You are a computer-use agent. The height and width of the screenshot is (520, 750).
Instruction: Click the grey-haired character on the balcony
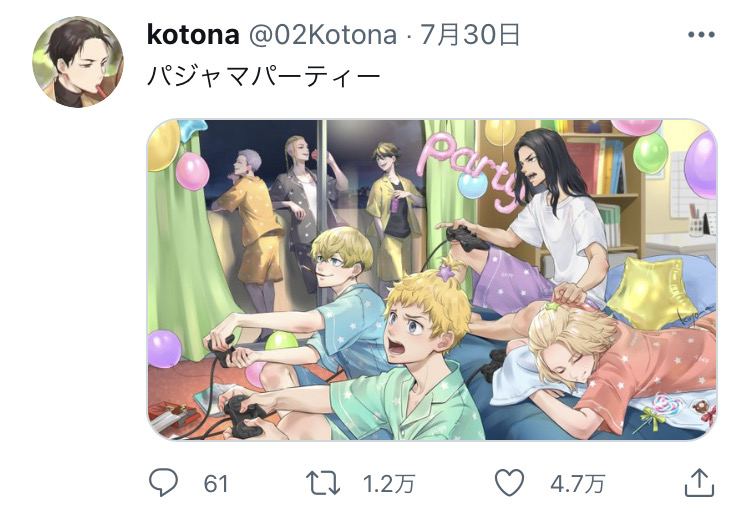251,220
